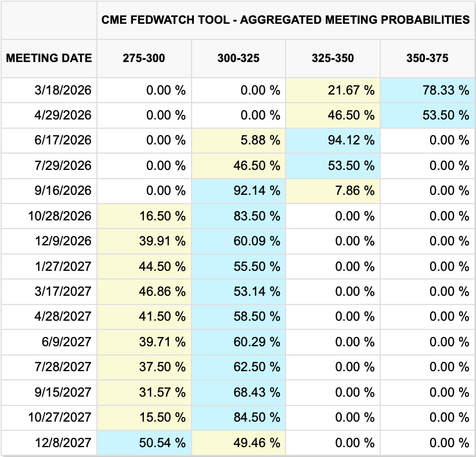Click the 78.33 % probability cell
Image resolution: width=476 pixels, height=457 pixels.
click(427, 90)
